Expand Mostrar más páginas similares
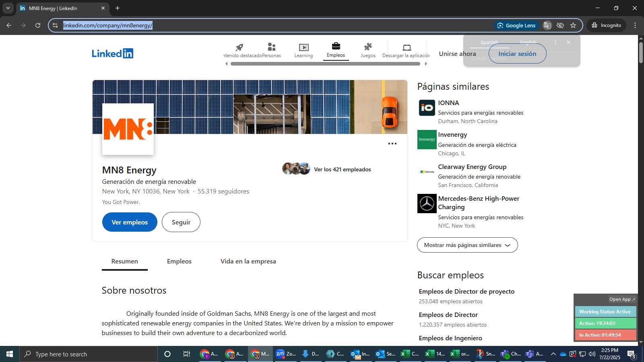 (x=467, y=245)
